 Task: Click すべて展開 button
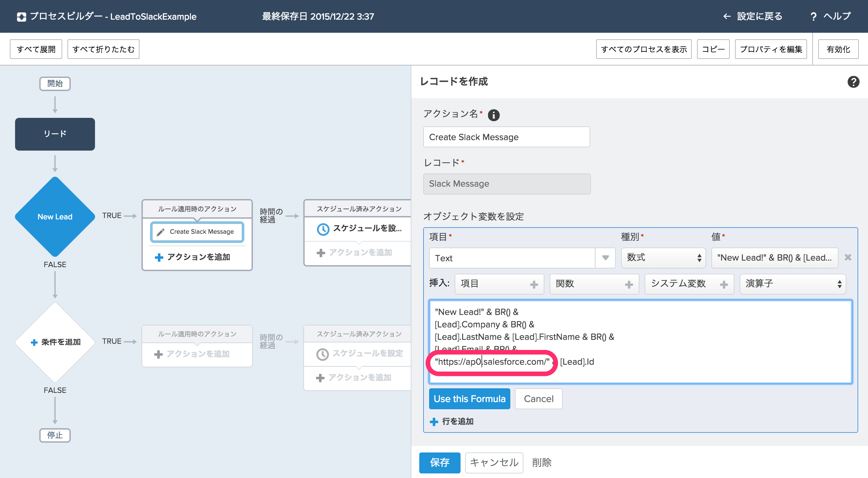tap(36, 49)
